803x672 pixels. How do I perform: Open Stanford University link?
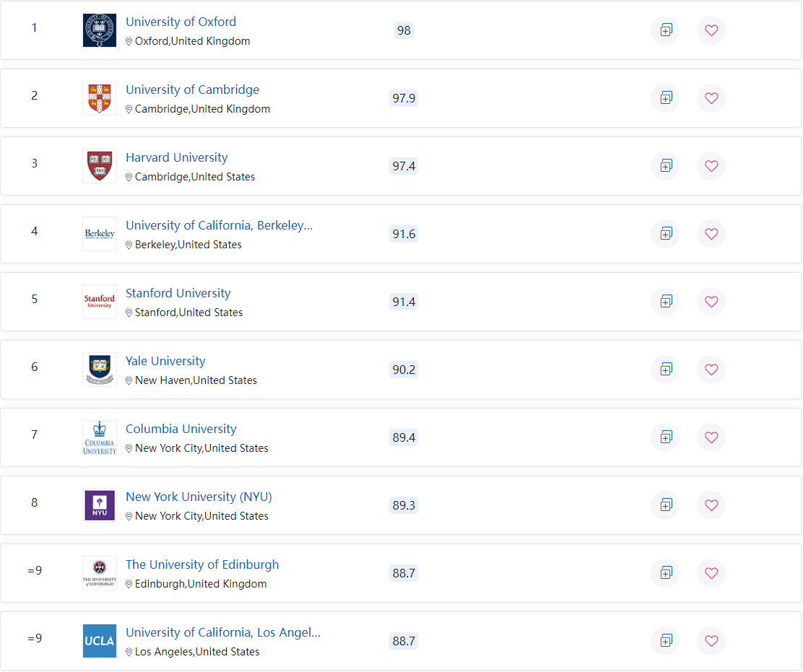point(178,293)
